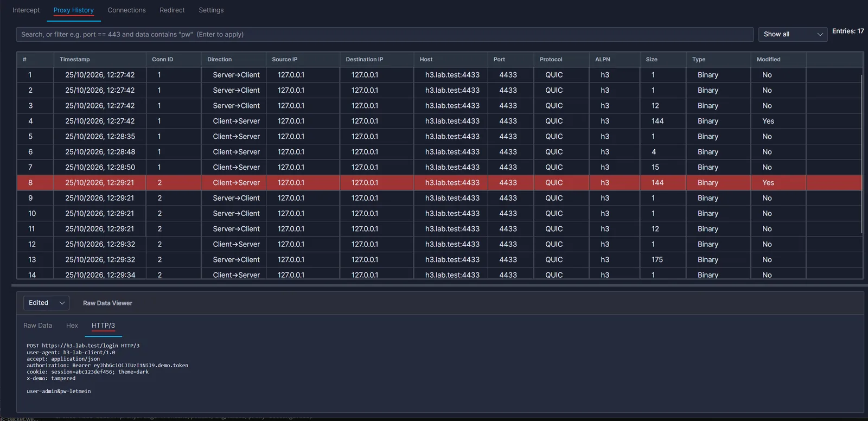Click the Size value 15 in entry 7

pos(655,168)
